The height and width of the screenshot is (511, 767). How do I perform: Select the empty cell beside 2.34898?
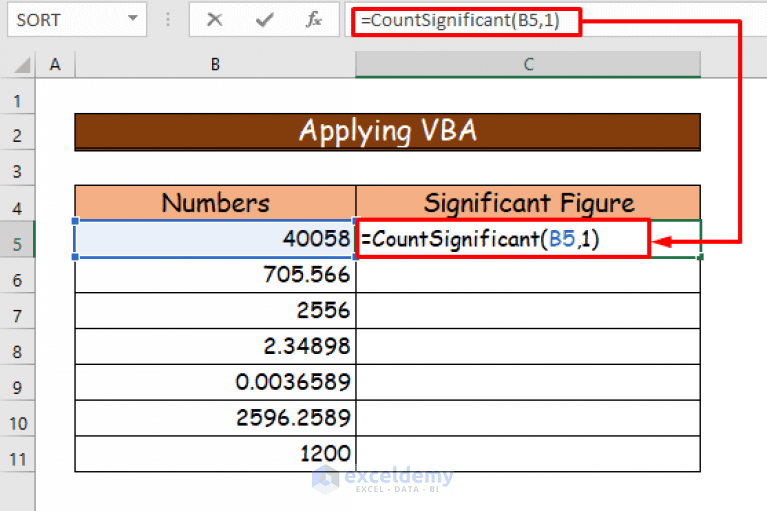(528, 346)
